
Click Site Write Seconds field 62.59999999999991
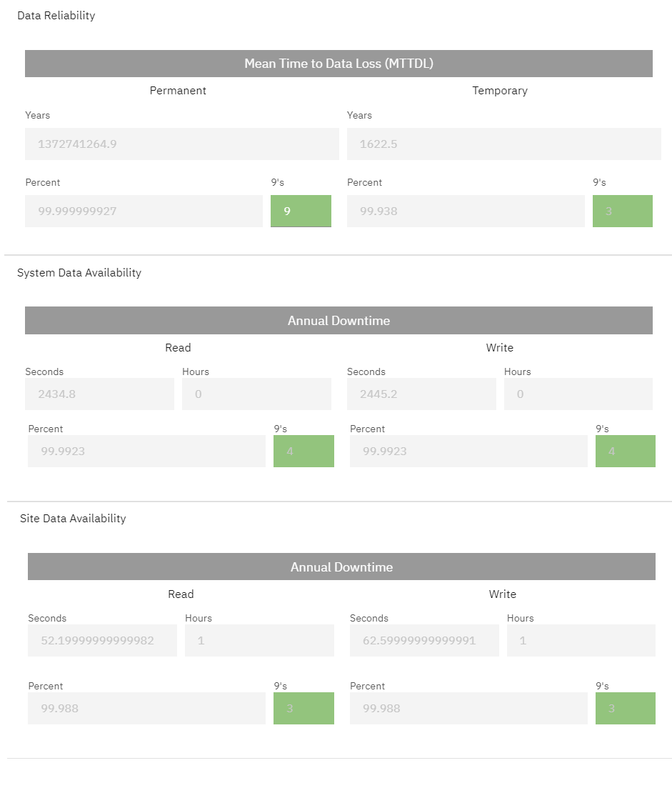point(424,640)
